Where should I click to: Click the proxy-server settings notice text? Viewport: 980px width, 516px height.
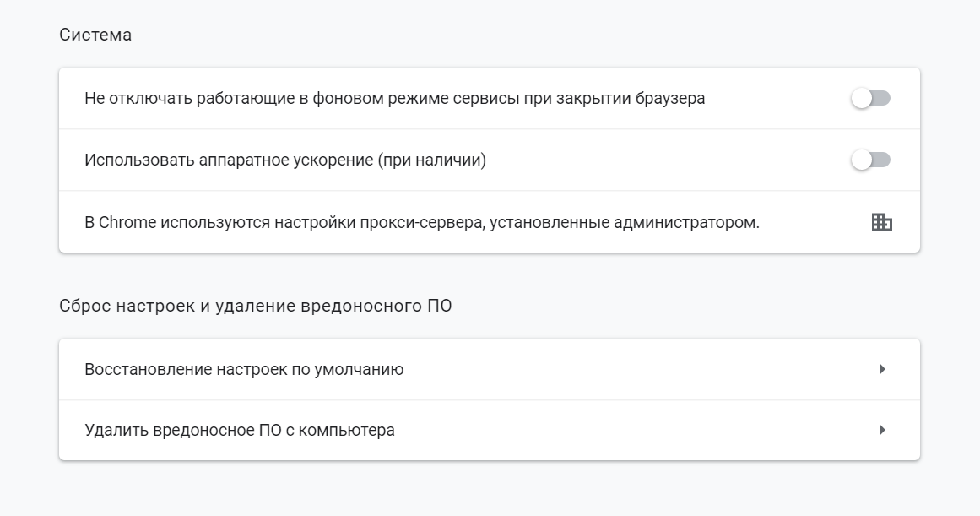pyautogui.click(x=422, y=223)
